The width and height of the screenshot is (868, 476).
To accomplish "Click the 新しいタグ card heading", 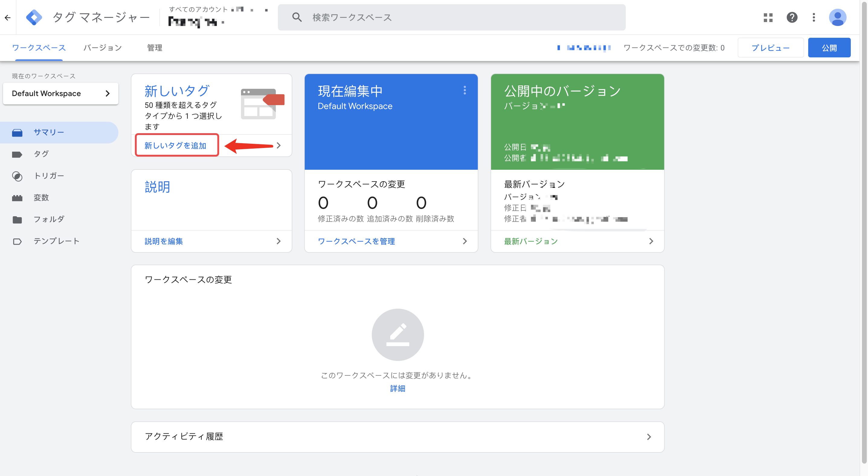I will pos(177,91).
